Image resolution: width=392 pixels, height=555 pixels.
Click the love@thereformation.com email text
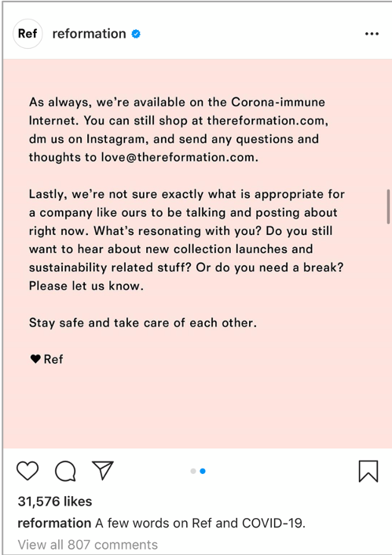pos(179,157)
